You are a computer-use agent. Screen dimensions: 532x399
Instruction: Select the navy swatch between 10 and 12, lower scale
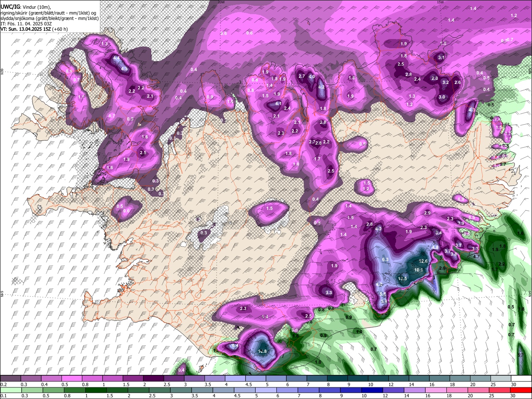click(373, 390)
